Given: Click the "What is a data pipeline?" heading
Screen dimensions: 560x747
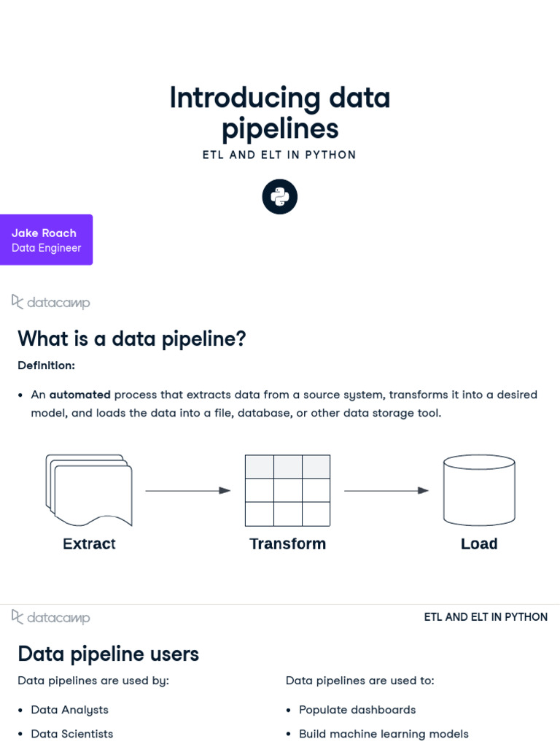Looking at the screenshot, I should coord(132,338).
